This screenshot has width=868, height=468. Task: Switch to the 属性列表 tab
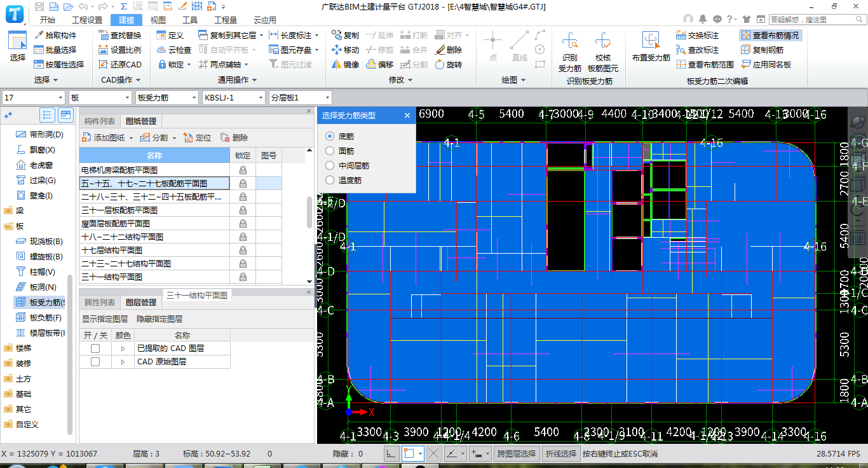tap(100, 302)
